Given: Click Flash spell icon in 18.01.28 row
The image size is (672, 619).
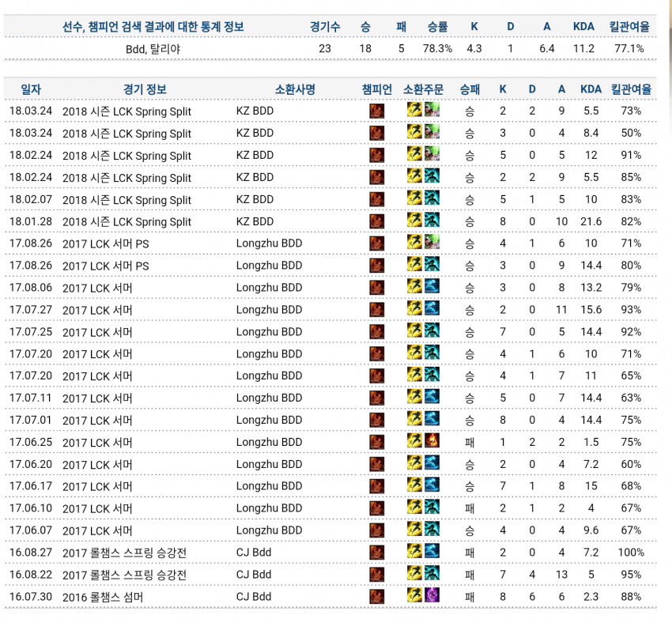Looking at the screenshot, I should coord(414,220).
